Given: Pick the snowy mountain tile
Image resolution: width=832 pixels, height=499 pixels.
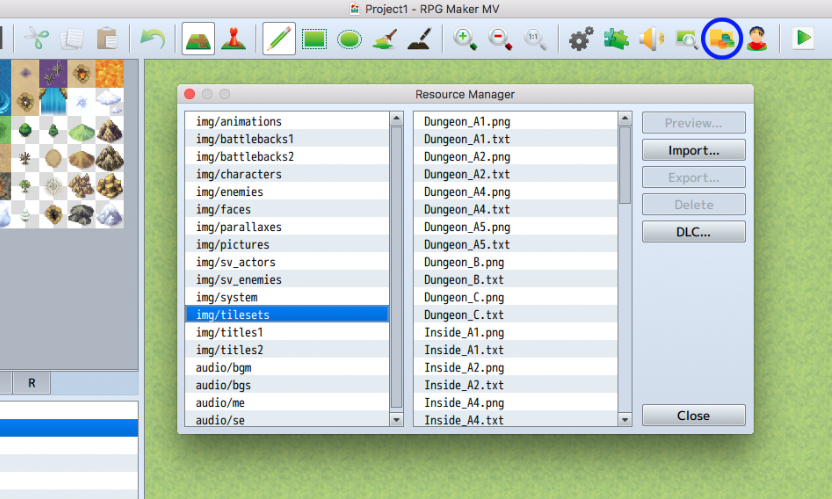Looking at the screenshot, I should pos(109,215).
